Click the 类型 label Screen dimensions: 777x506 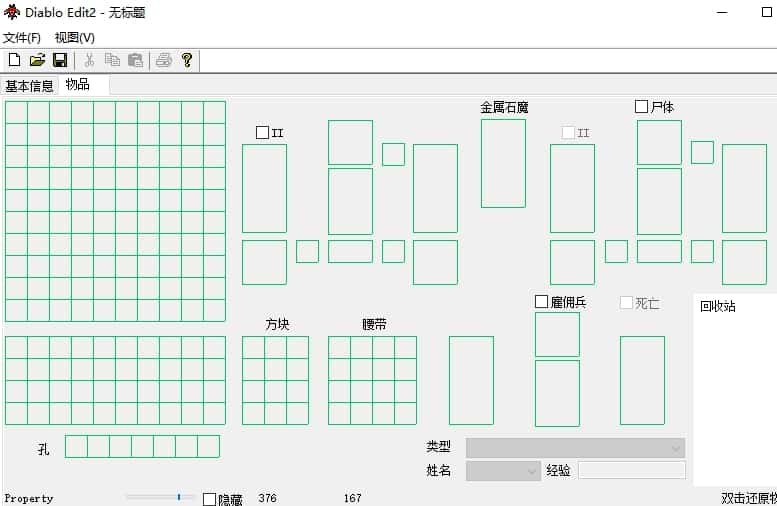coord(439,447)
